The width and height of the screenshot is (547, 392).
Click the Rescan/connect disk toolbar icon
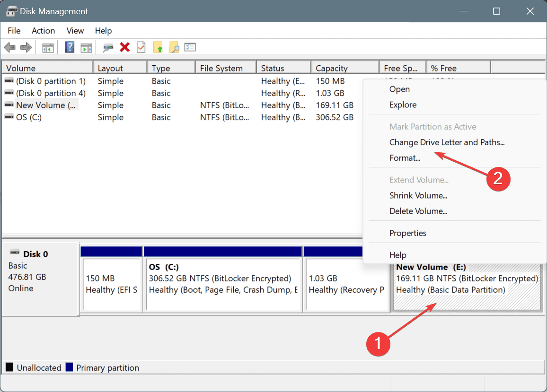108,47
